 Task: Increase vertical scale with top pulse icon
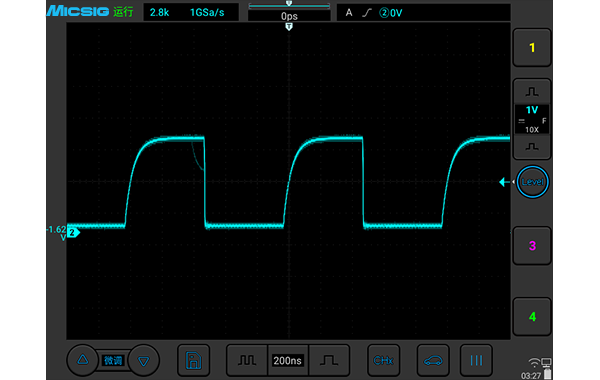tap(532, 91)
